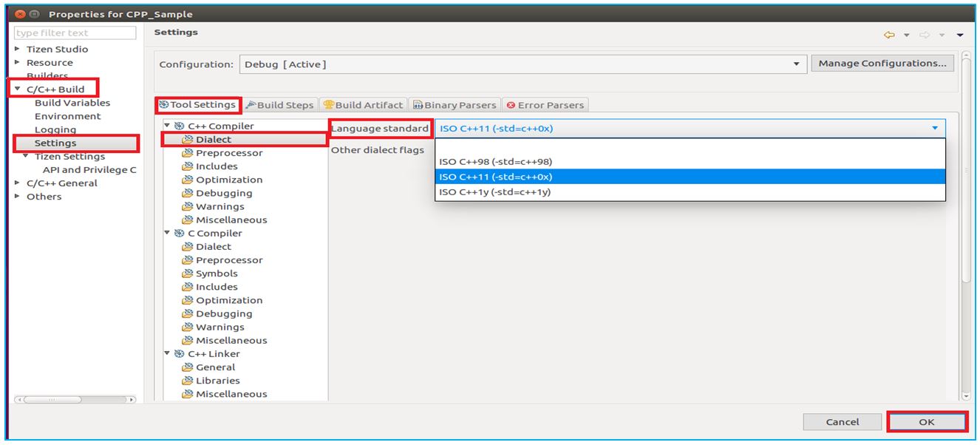Open the view menu triangle icon
980x445 pixels.
(960, 35)
